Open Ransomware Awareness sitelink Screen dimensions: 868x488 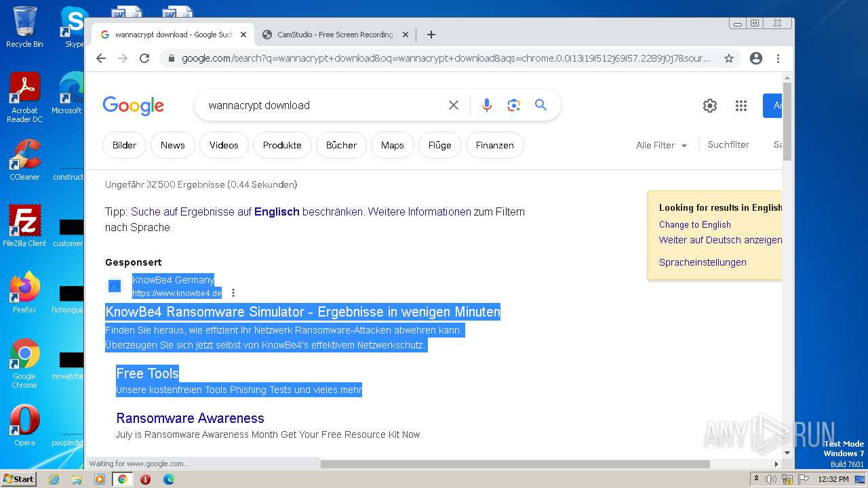click(x=190, y=418)
